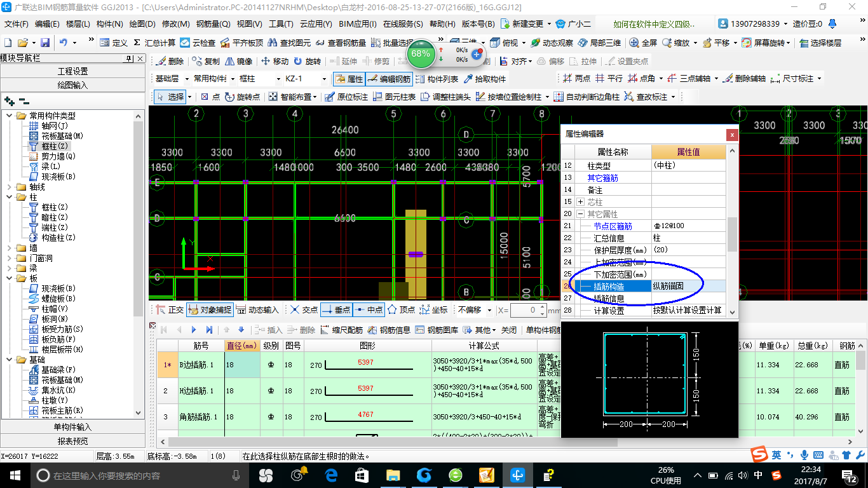
Task: Open 查找图元 find element tool
Action: 289,43
